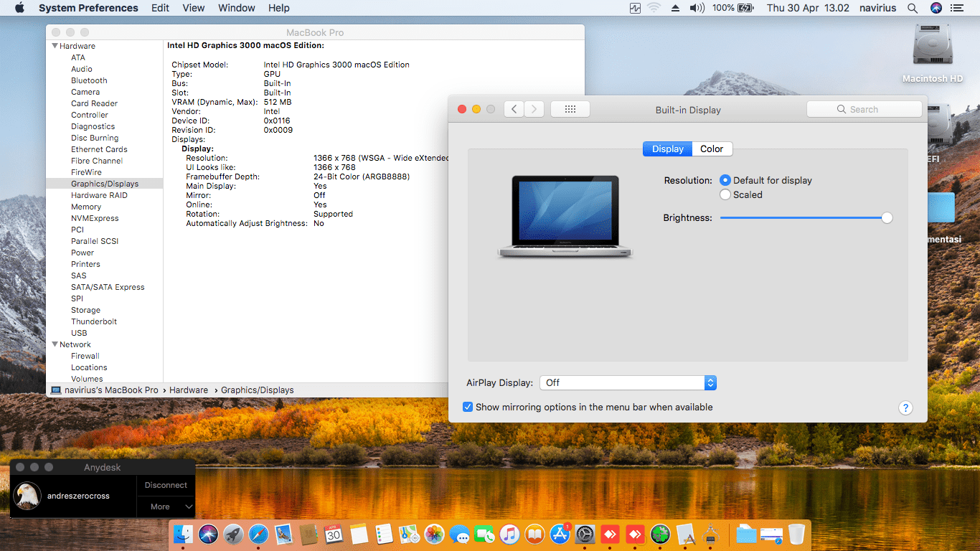Open the AirPlay Display dropdown
The height and width of the screenshot is (551, 980).
(x=628, y=382)
